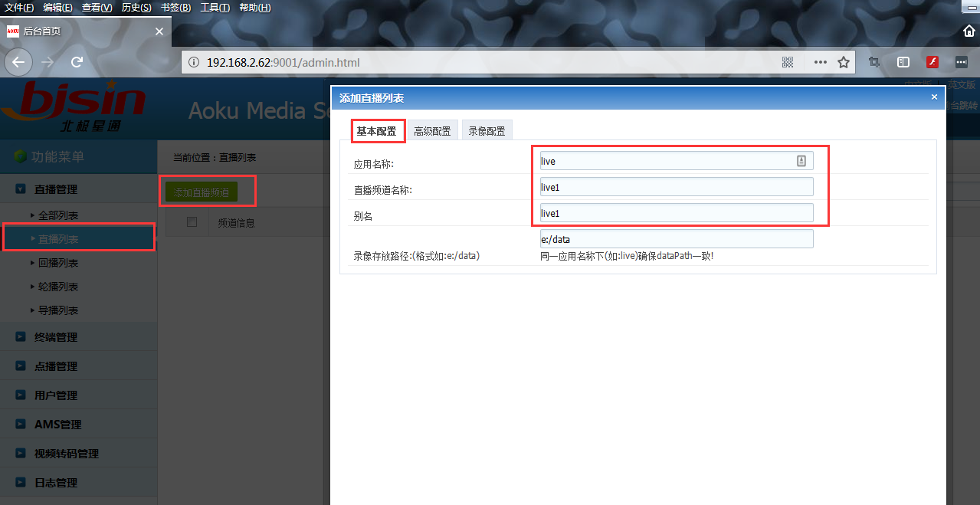Open the 文件(F) menu
980x505 pixels.
coord(20,8)
